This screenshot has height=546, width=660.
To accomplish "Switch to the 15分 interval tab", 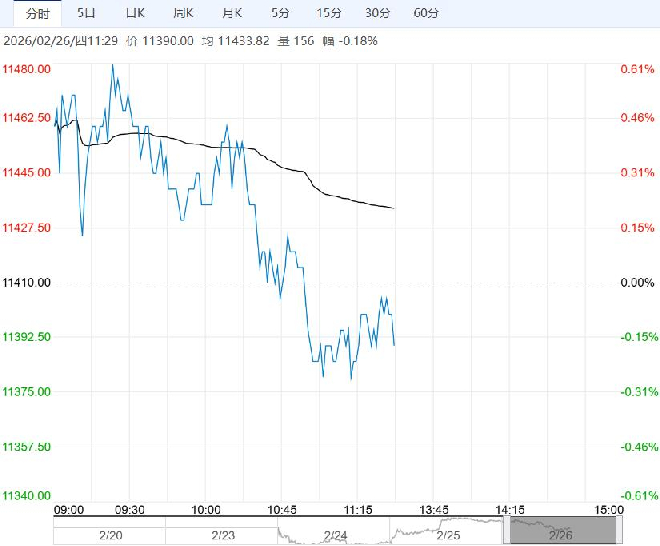I will pos(328,13).
